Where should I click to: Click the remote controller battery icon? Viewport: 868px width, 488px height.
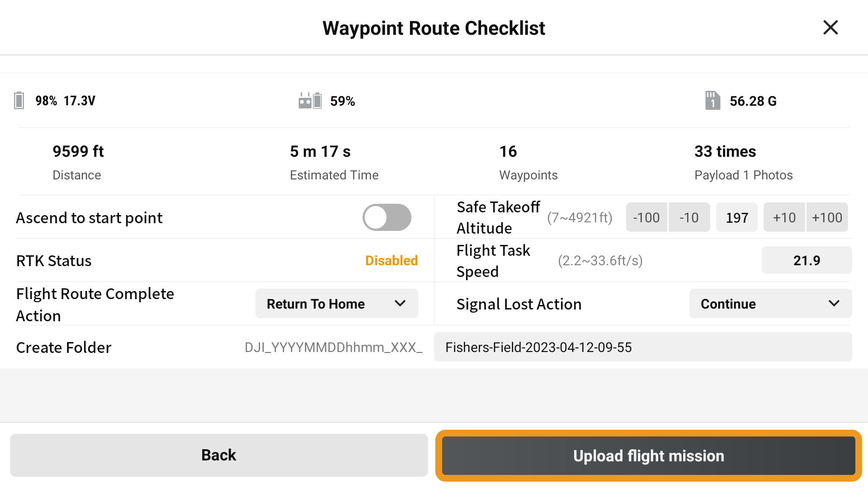[x=310, y=100]
